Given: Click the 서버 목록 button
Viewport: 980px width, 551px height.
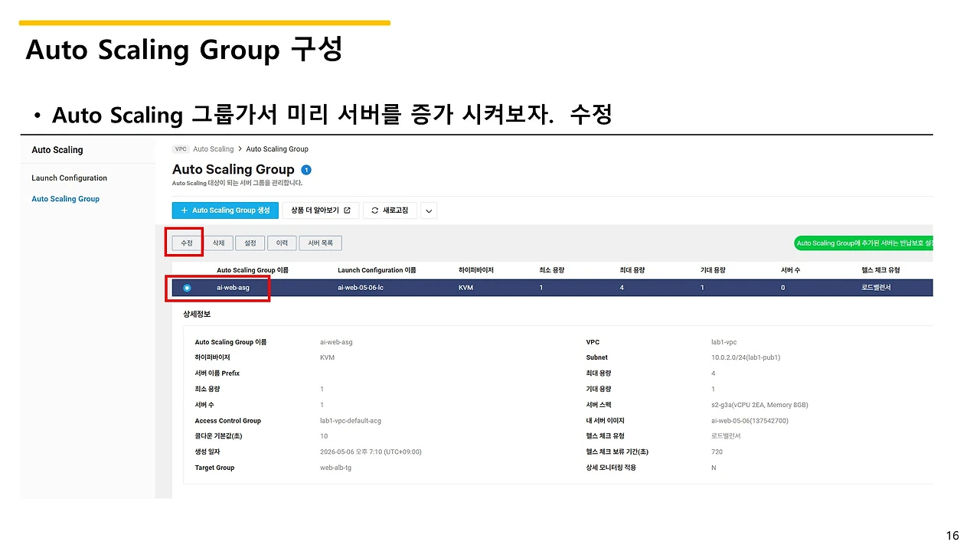Looking at the screenshot, I should [320, 243].
